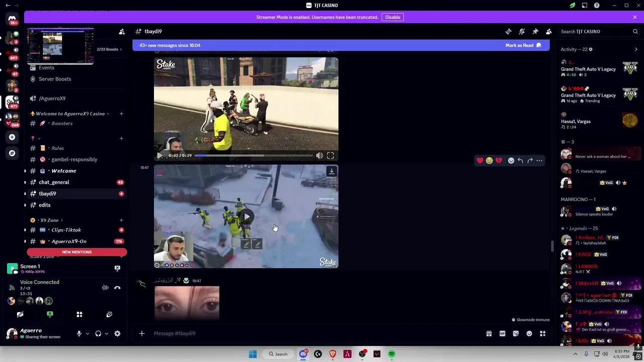Select the tbaydi9 channel
Image resolution: width=644 pixels, height=362 pixels.
pyautogui.click(x=76, y=194)
